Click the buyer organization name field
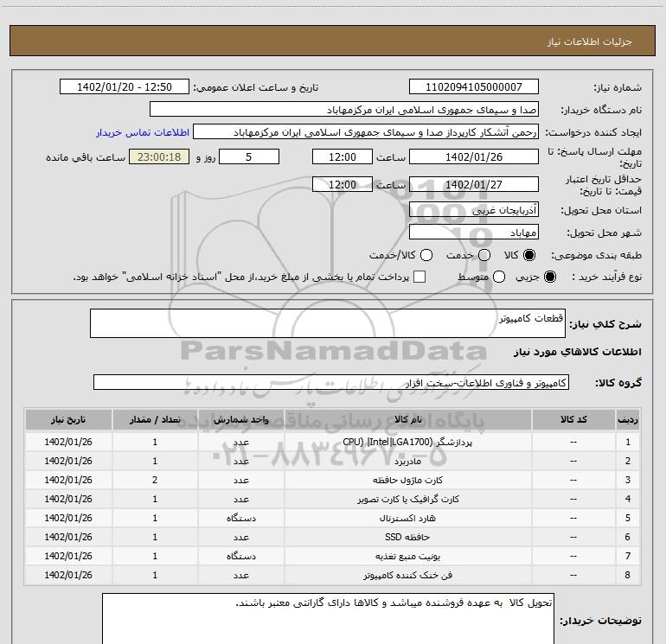The height and width of the screenshot is (644, 666). 344,110
